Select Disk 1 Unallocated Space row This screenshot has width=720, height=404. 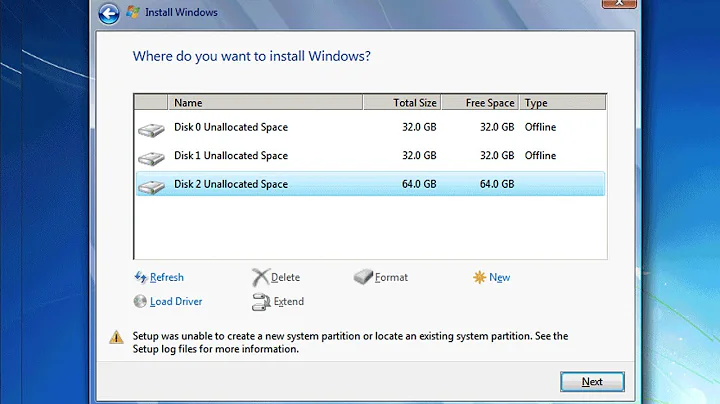[370, 156]
